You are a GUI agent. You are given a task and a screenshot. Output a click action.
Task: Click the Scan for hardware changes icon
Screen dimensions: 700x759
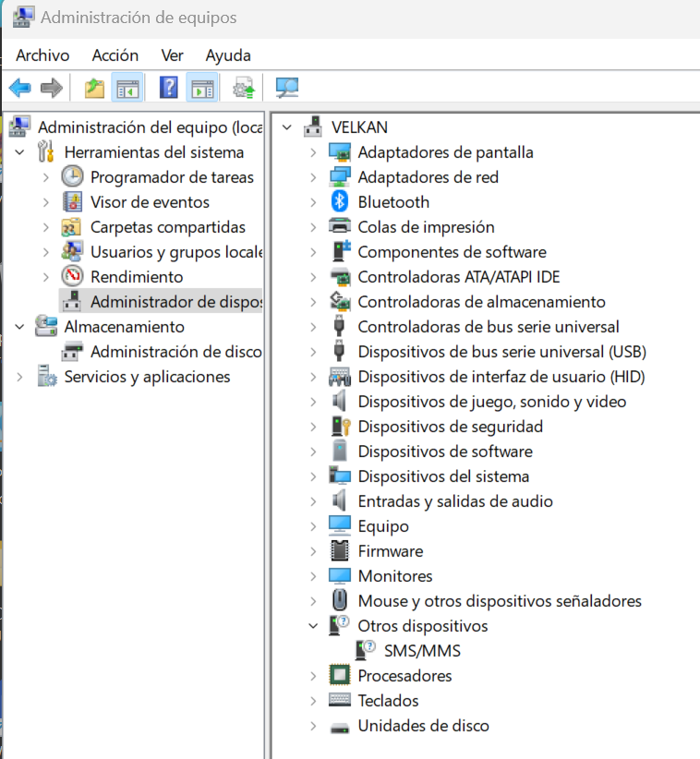287,88
